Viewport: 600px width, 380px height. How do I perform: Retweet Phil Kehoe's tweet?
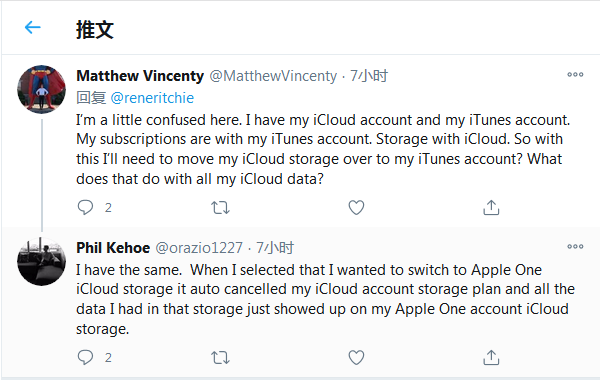(x=220, y=358)
